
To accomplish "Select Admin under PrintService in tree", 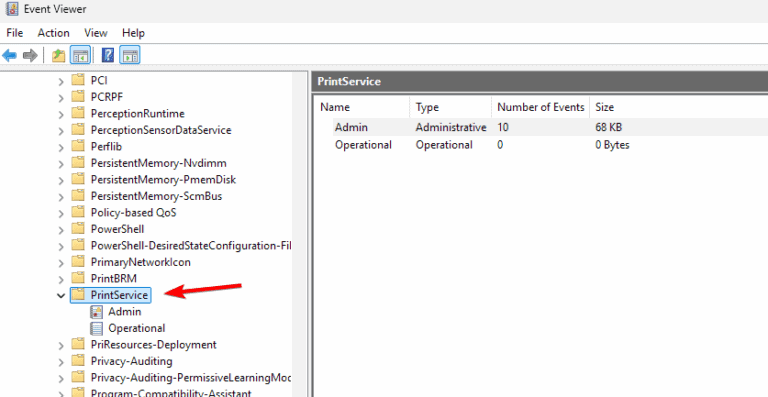I will tap(124, 312).
